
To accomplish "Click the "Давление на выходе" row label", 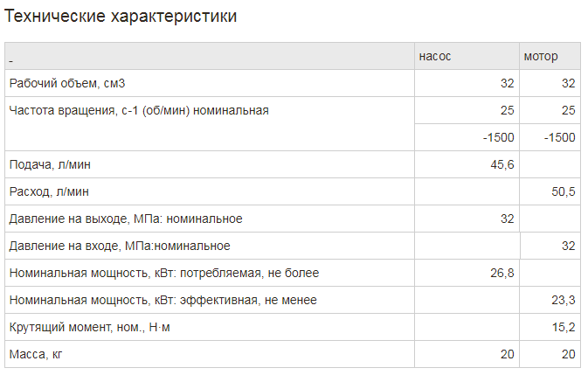I will point(126,219).
